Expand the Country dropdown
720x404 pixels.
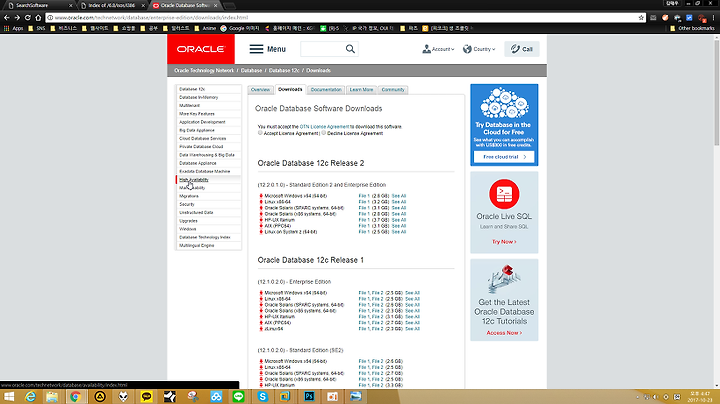point(479,49)
